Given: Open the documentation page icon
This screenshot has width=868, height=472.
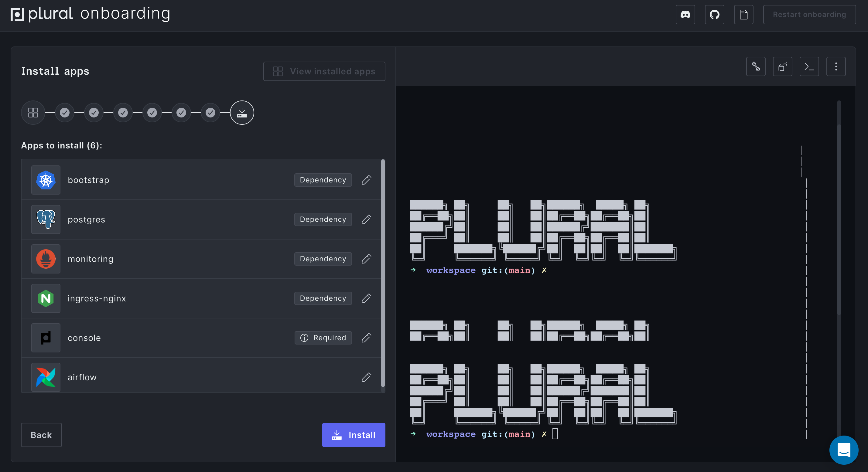Looking at the screenshot, I should 744,15.
